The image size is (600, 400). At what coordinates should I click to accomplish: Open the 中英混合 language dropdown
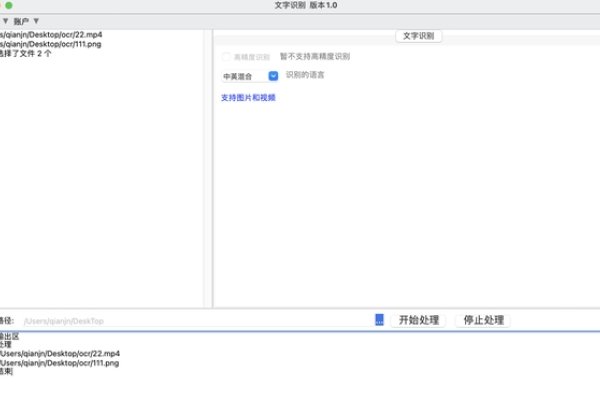click(250, 76)
